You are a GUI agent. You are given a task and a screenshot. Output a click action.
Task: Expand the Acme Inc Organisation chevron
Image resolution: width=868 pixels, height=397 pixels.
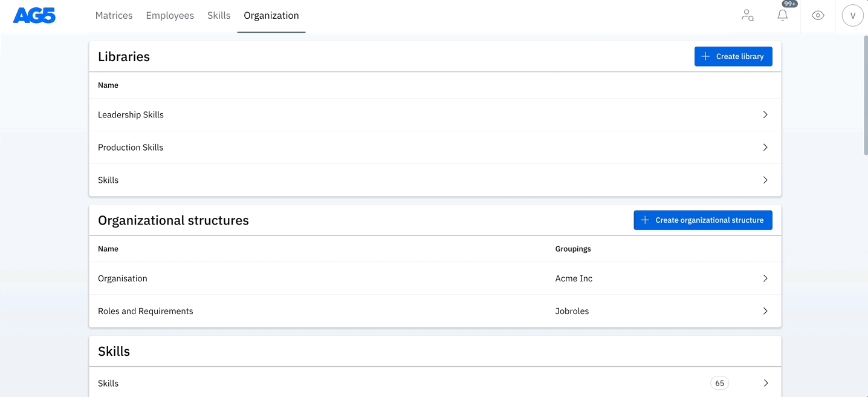pyautogui.click(x=765, y=278)
